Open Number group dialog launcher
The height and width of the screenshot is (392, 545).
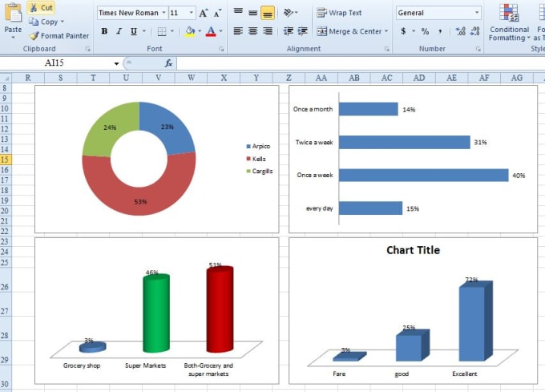click(x=478, y=49)
